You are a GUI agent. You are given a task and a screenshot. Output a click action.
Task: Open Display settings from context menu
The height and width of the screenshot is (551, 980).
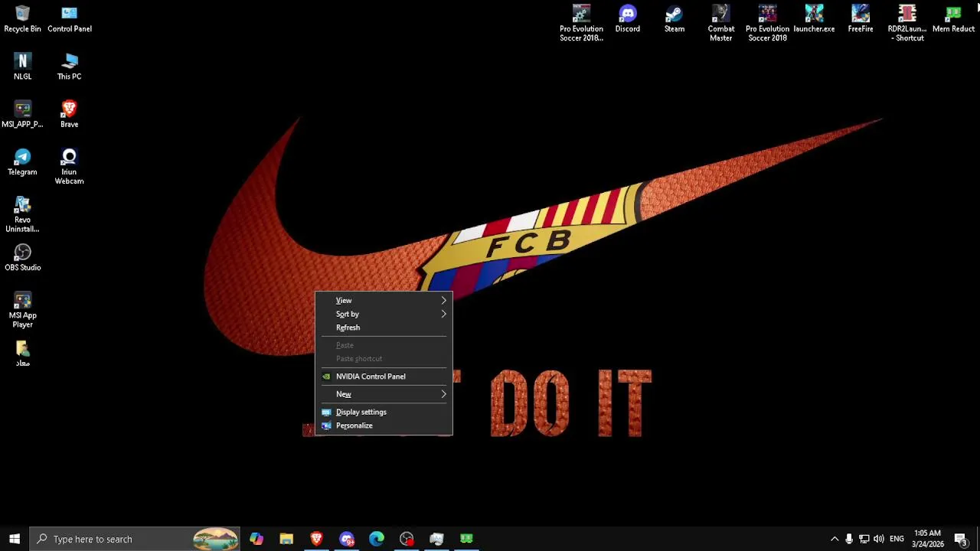point(384,412)
